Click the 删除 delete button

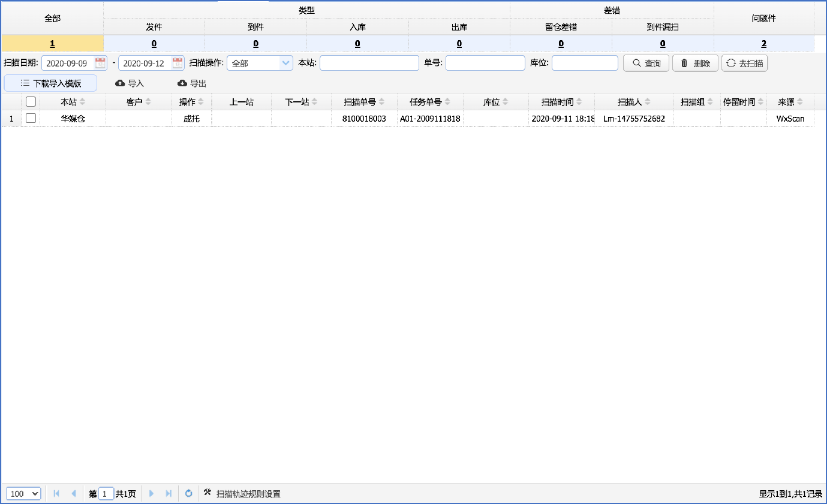click(x=695, y=63)
